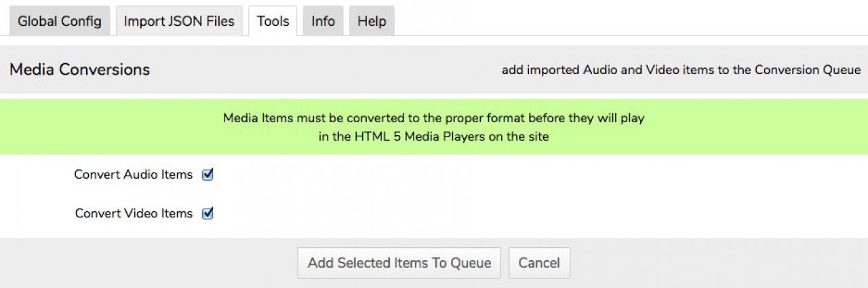The image size is (868, 288).
Task: Click 'Conversion Queue' words in header description
Action: (808, 70)
